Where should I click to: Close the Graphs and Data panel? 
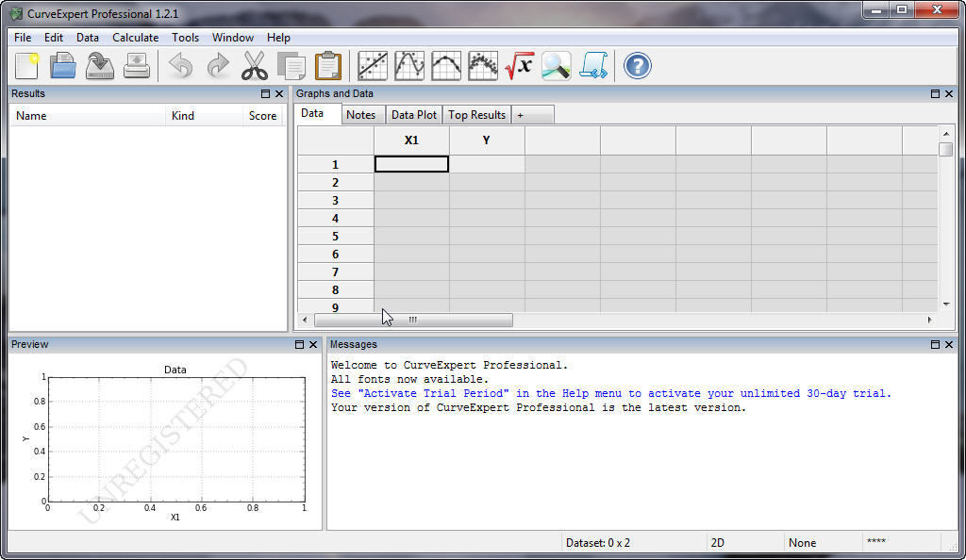click(x=949, y=93)
